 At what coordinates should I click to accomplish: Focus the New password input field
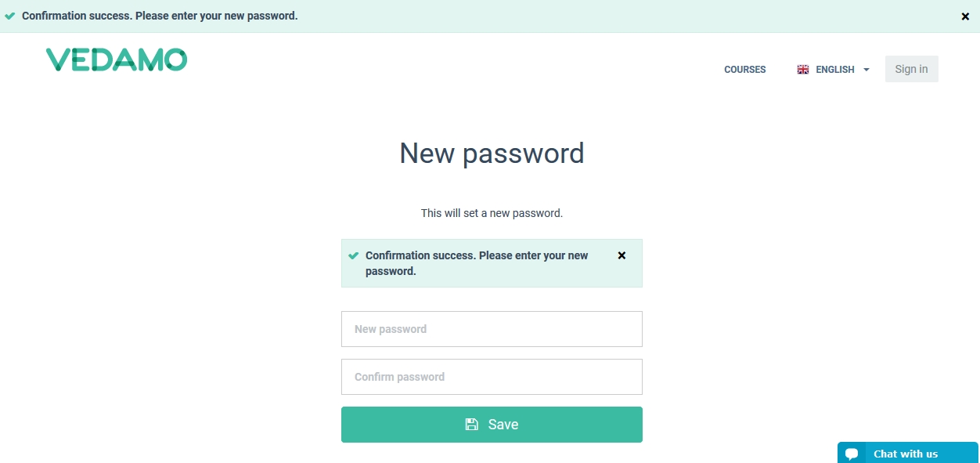click(x=492, y=329)
